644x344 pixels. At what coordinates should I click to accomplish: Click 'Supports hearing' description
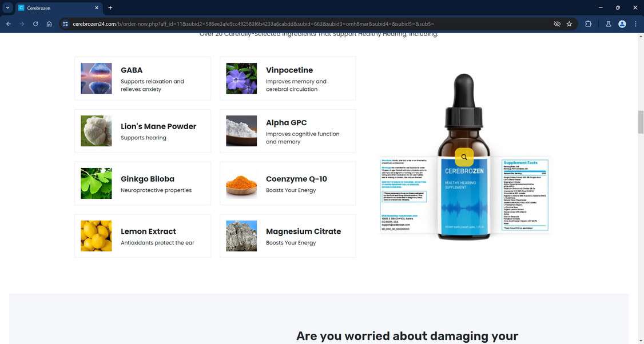coord(144,138)
